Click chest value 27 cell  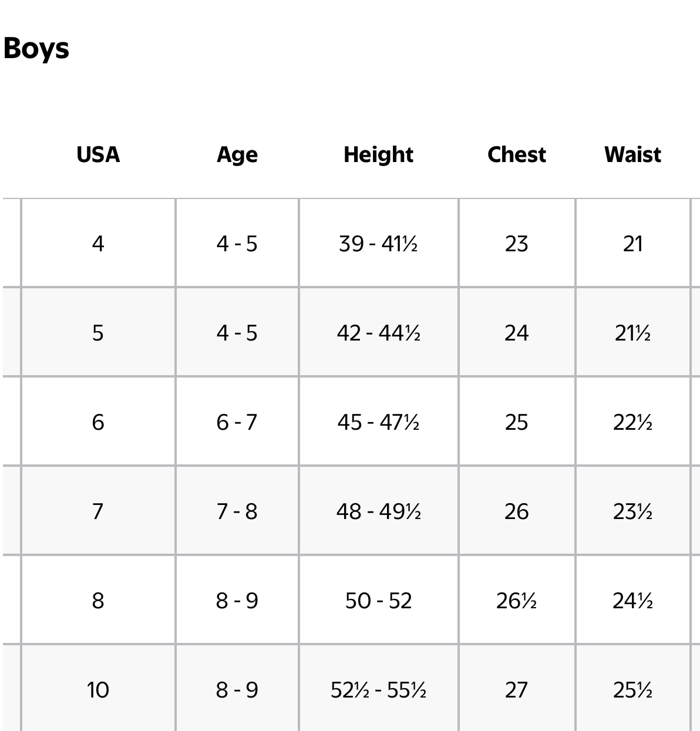[517, 689]
